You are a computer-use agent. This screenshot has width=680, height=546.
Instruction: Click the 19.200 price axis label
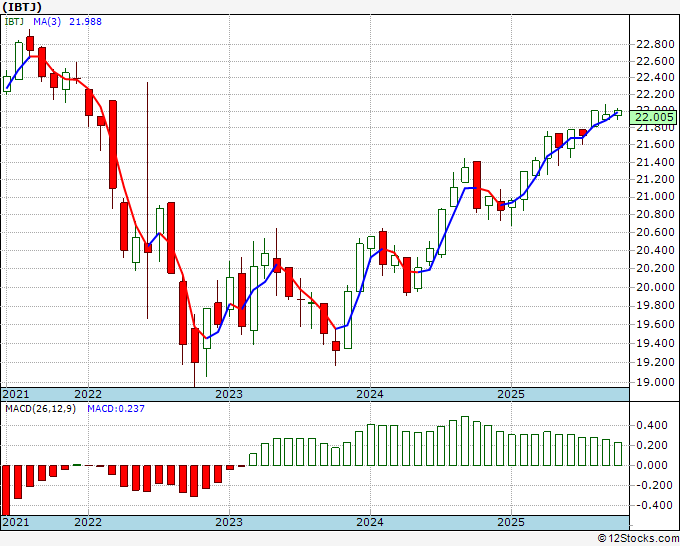(x=655, y=362)
